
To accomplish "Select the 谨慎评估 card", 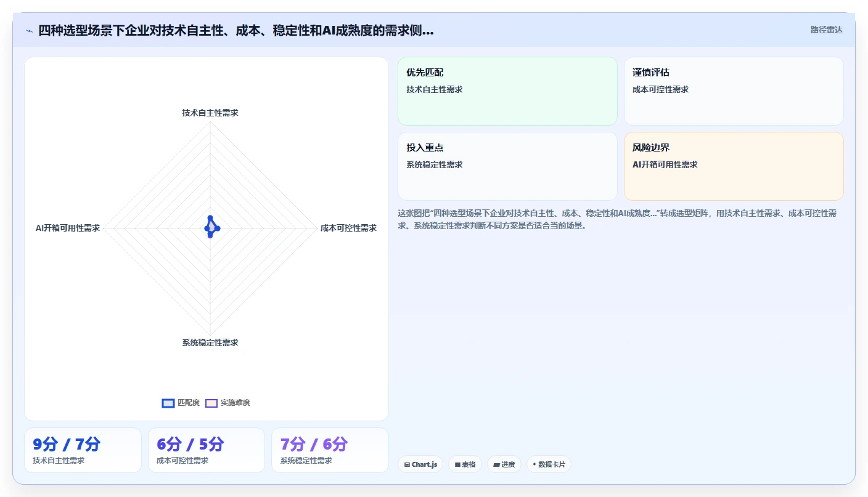I will [x=734, y=91].
